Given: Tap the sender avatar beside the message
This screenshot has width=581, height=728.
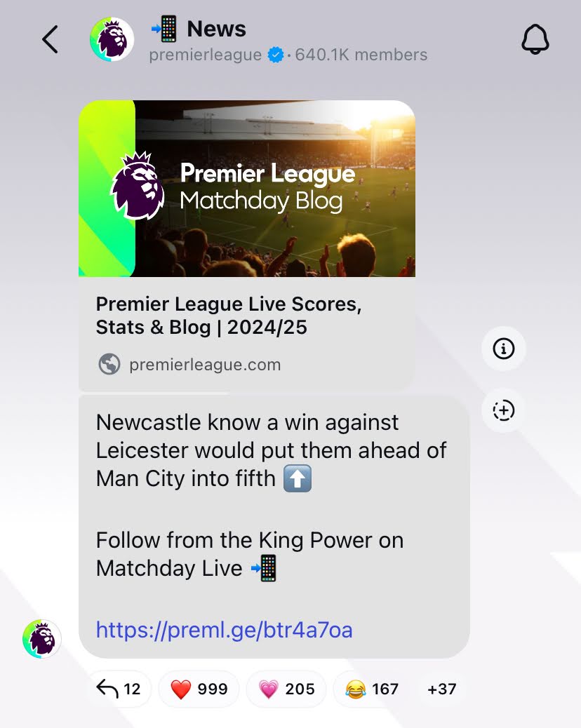Looking at the screenshot, I should pos(42,638).
